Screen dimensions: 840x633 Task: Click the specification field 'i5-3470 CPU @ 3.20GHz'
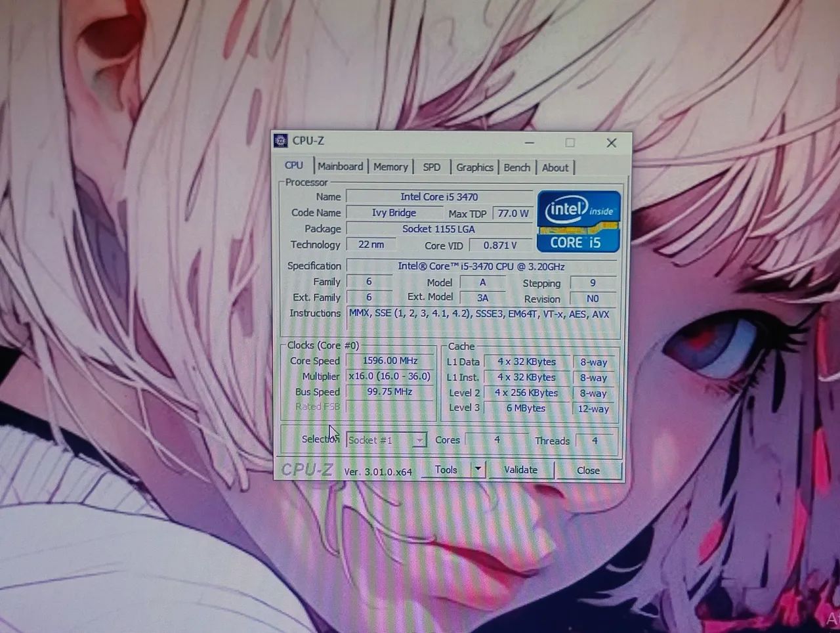[x=481, y=266]
